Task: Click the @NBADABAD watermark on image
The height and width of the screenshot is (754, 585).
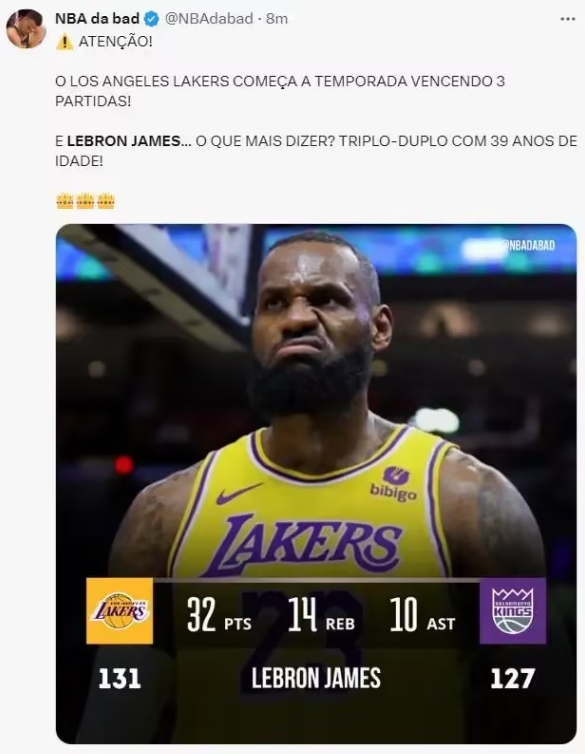Action: point(529,245)
